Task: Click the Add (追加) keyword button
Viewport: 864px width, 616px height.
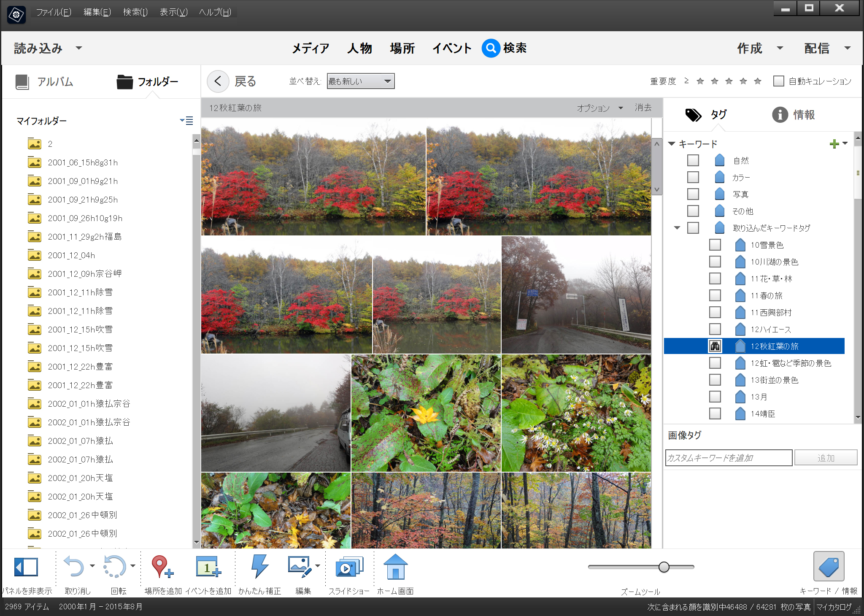Action: click(x=826, y=458)
